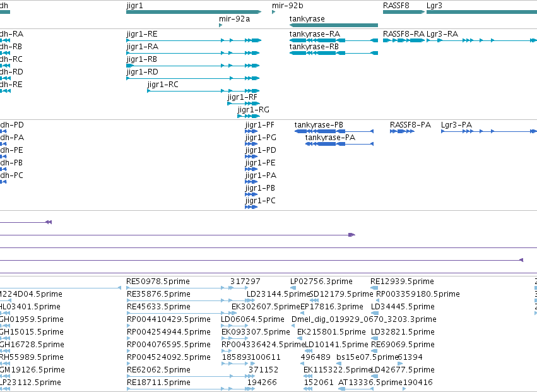Select the jigr1-PG protein label
This screenshot has width=537, height=392.
261,138
